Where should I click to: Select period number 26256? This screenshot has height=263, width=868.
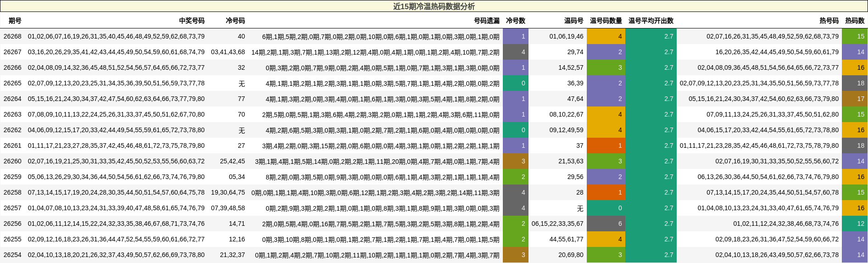tap(12, 224)
